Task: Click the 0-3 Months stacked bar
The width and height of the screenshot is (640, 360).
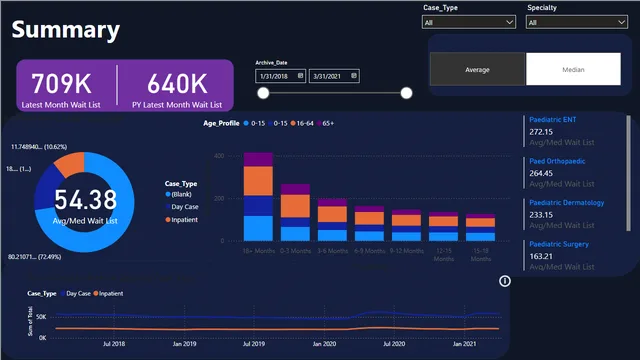Action: [295, 212]
